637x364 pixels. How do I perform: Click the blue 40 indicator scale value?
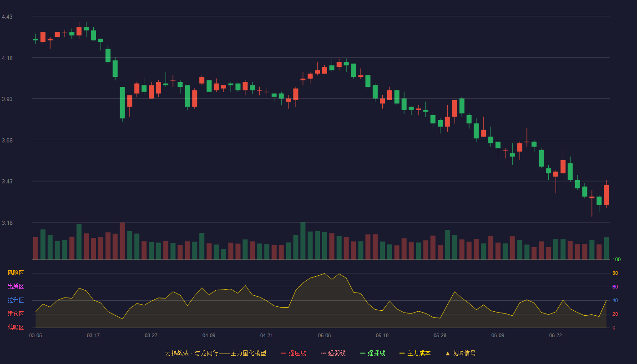pos(615,300)
